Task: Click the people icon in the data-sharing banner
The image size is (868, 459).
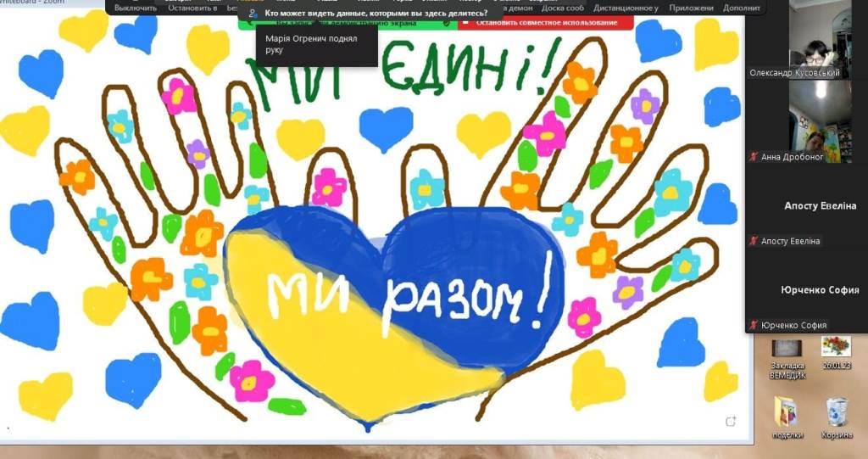Action: pyautogui.click(x=253, y=14)
